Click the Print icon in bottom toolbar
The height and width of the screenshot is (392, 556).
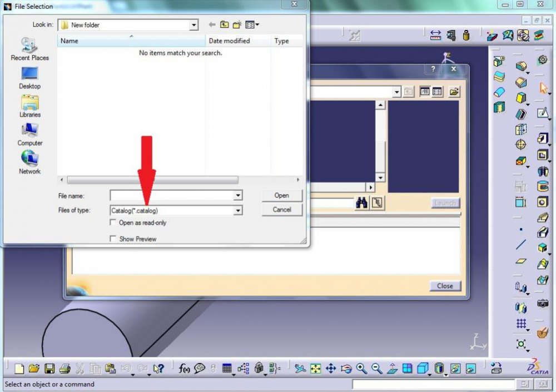tap(64, 368)
